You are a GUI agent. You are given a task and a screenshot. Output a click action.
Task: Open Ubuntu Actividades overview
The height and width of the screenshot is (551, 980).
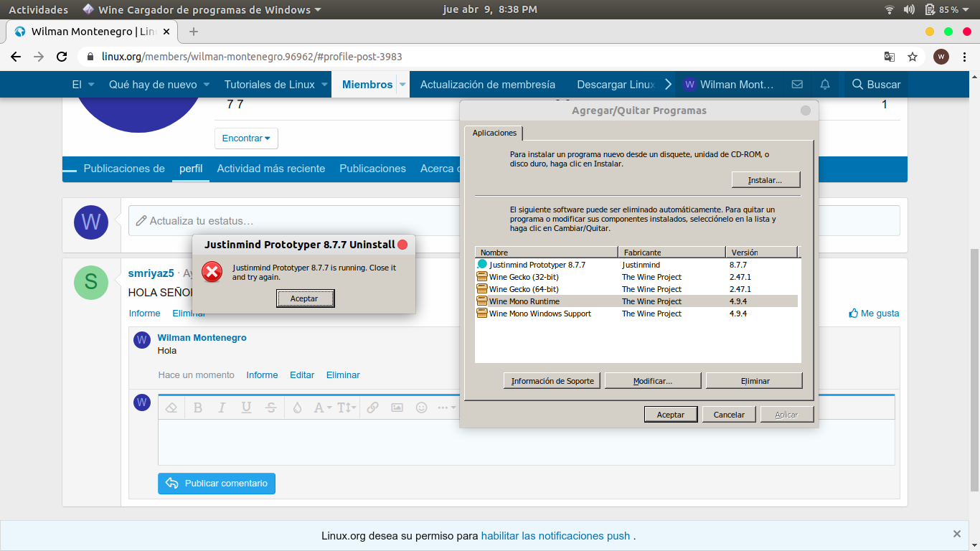coord(38,9)
